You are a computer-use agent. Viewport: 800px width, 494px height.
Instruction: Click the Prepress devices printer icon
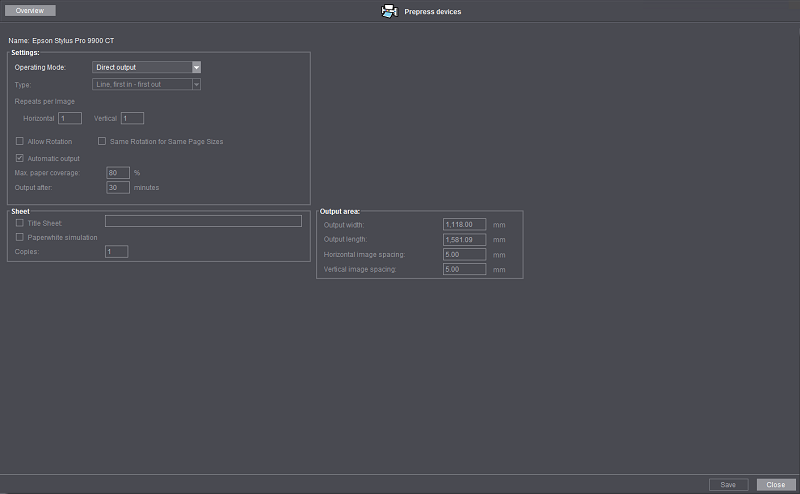point(389,11)
